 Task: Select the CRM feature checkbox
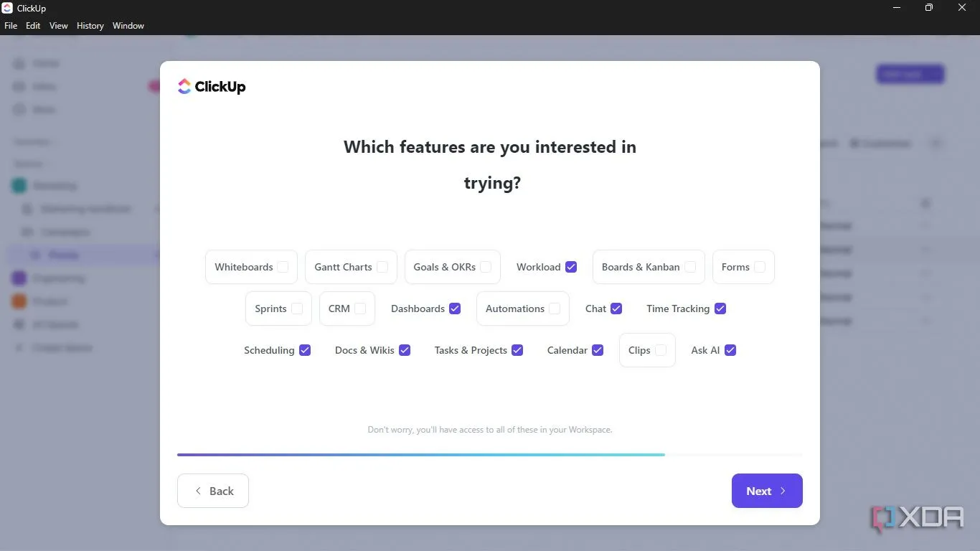360,309
